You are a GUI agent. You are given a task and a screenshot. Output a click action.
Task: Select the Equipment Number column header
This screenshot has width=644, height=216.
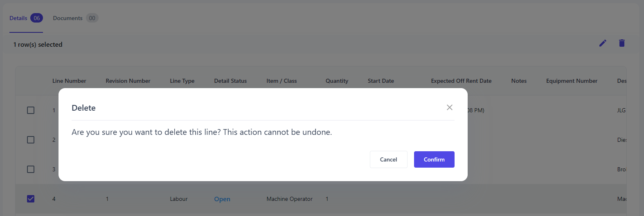click(x=572, y=81)
